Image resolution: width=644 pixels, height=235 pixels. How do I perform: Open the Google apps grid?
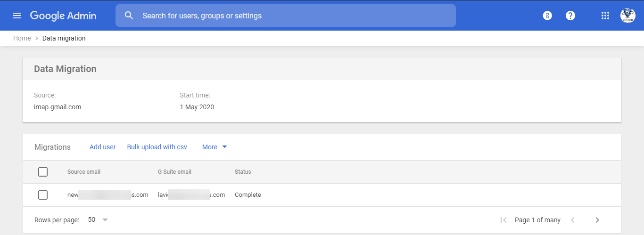pos(605,16)
